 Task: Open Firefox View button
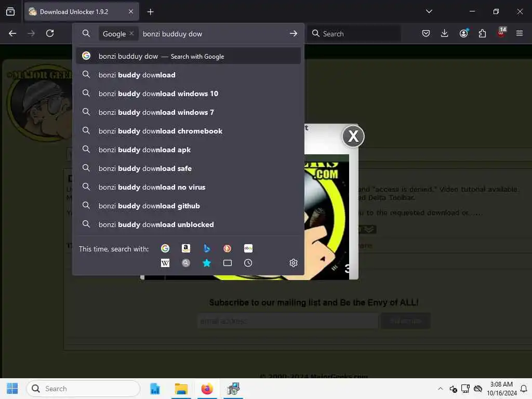(x=10, y=11)
